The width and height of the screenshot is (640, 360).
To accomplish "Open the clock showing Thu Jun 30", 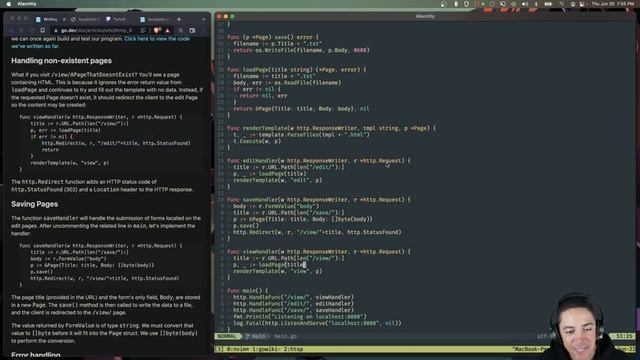I will (x=613, y=4).
